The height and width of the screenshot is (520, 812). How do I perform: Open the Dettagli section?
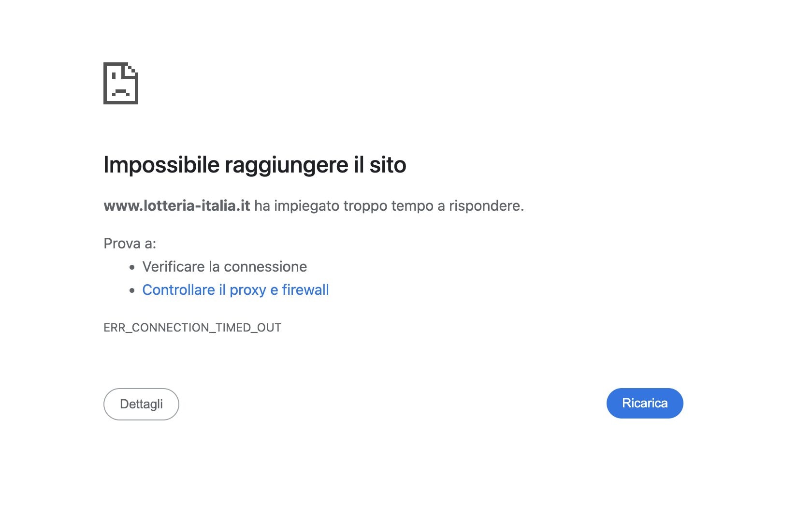click(x=141, y=404)
